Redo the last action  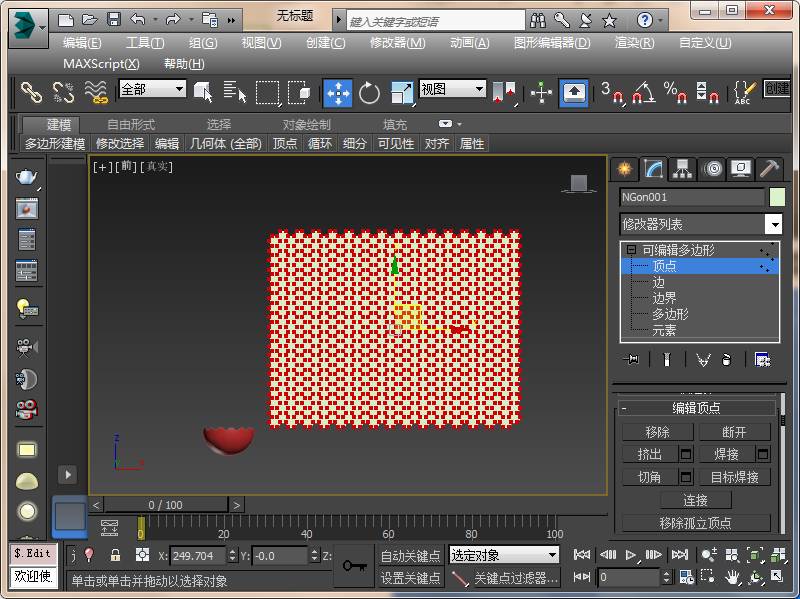(x=173, y=20)
